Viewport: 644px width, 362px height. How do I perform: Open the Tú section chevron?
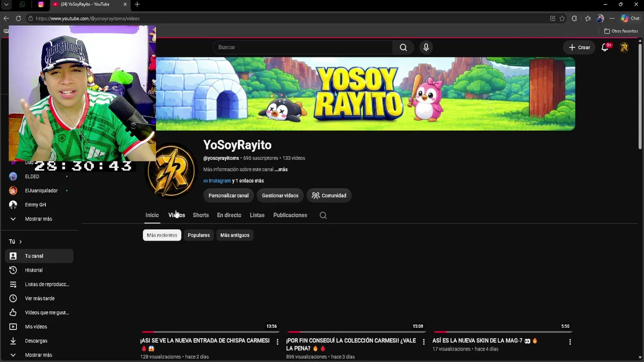20,242
